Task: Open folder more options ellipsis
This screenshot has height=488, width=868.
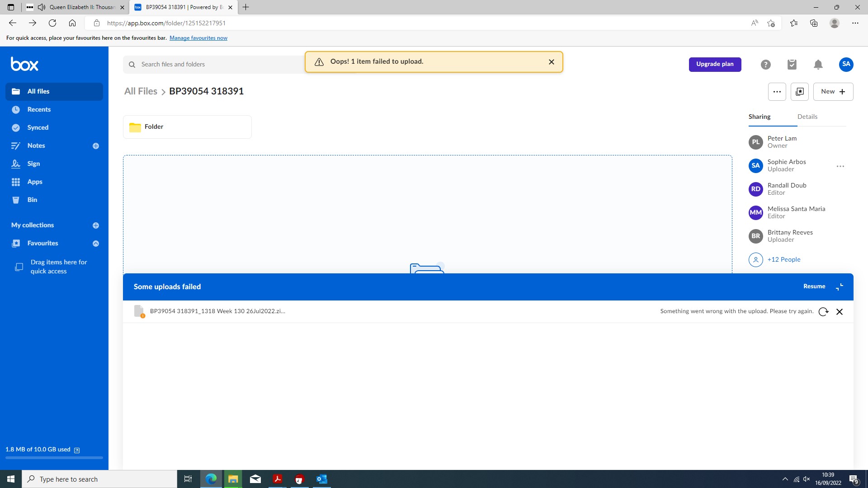Action: pos(777,92)
